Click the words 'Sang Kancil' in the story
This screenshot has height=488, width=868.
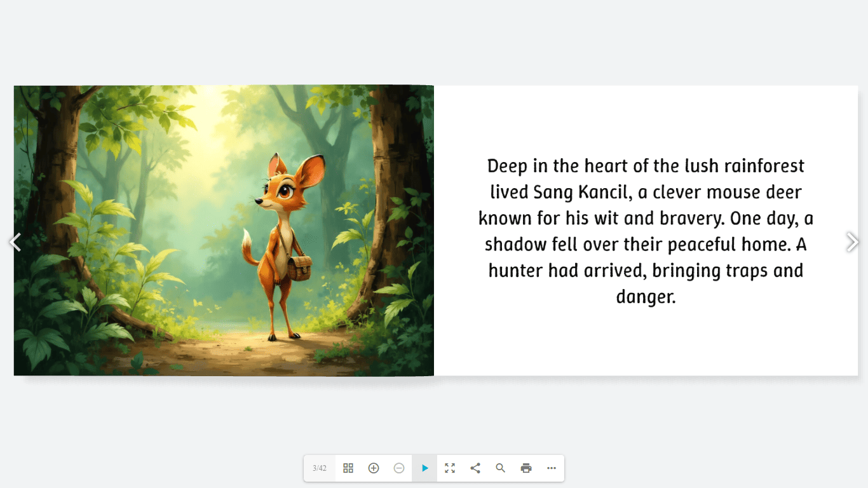(580, 192)
